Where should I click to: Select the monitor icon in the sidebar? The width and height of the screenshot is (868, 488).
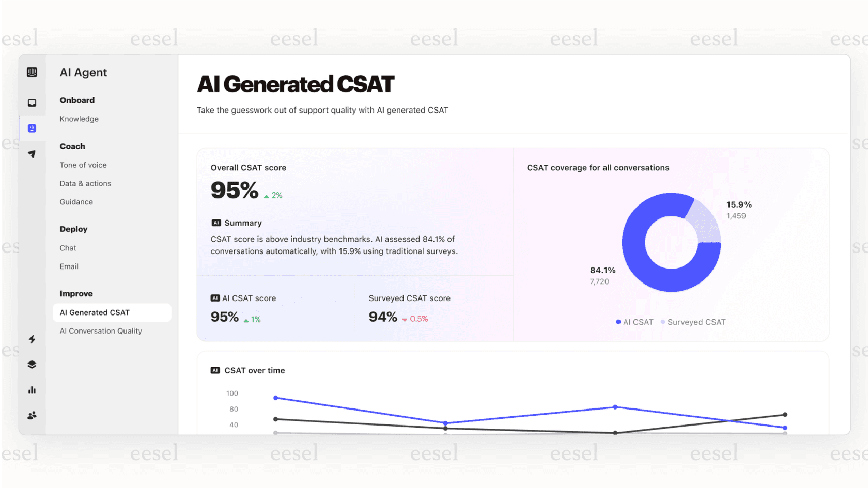point(32,103)
